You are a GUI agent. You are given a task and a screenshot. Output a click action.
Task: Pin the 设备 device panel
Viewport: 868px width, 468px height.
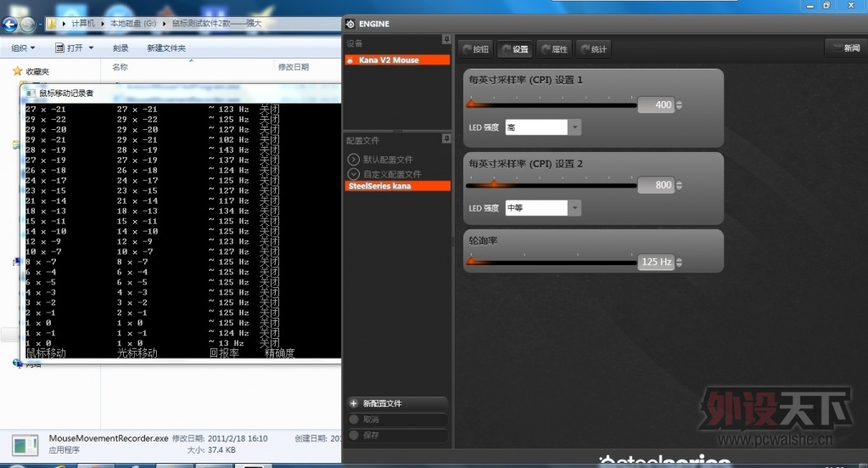click(446, 39)
